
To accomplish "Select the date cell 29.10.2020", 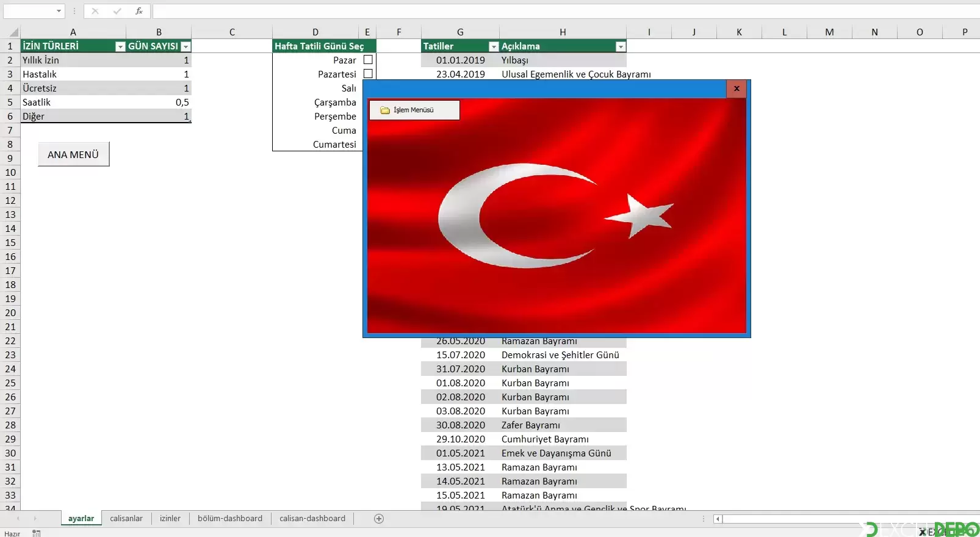I will pyautogui.click(x=460, y=439).
